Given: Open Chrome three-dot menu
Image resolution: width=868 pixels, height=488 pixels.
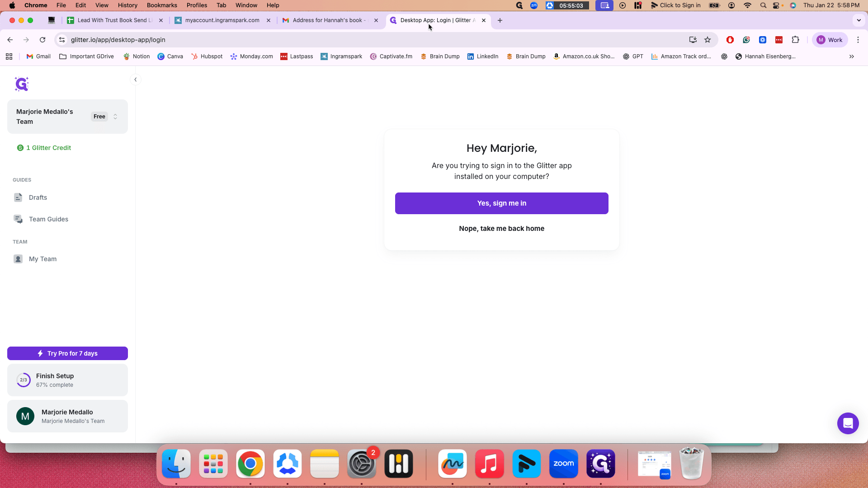Looking at the screenshot, I should (858, 40).
